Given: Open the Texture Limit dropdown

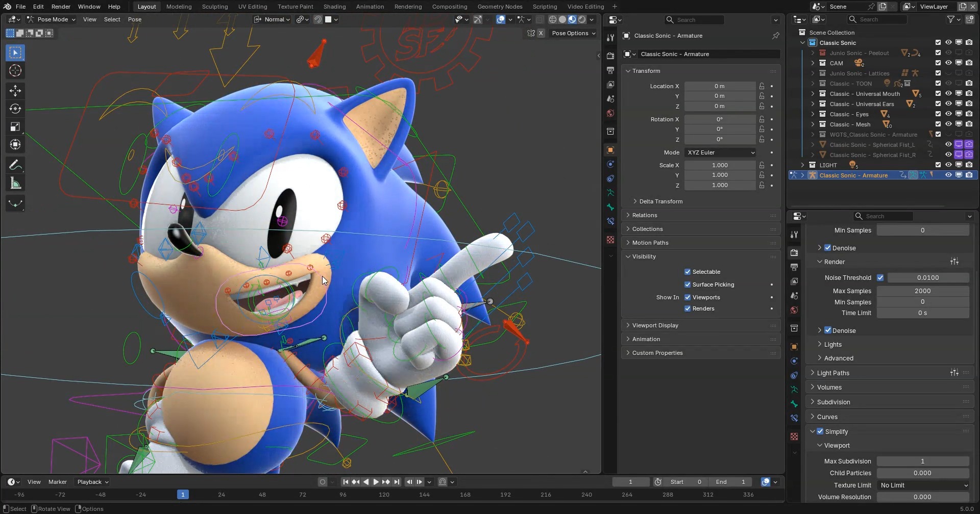Looking at the screenshot, I should point(923,485).
